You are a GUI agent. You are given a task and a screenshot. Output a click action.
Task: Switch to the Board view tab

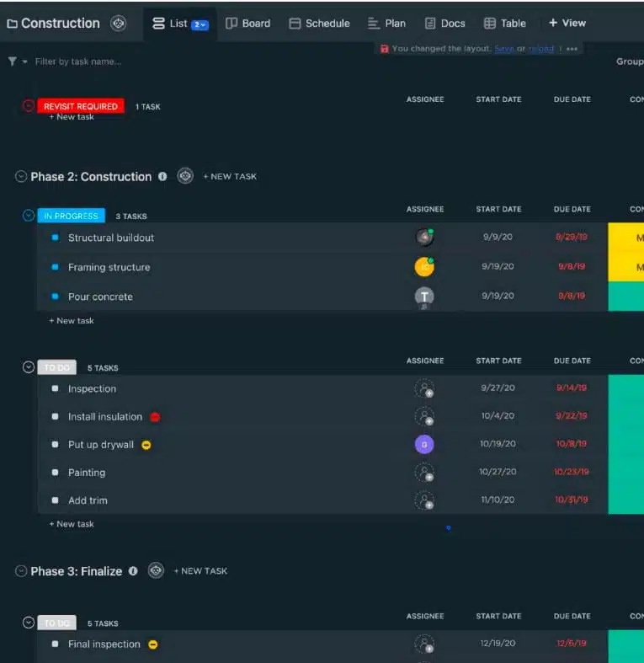tap(248, 24)
